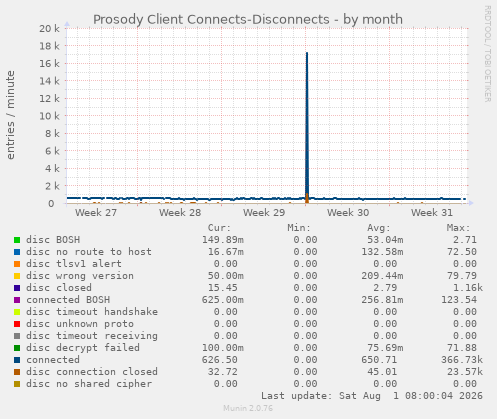Click the disc connection closed max '23.57k'
The image size is (497, 419).
point(465,372)
